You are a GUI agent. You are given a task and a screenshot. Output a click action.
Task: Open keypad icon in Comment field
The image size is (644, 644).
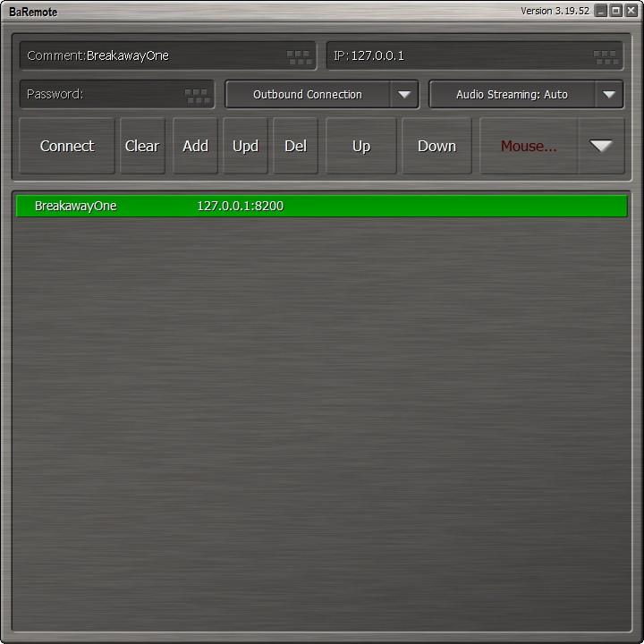point(299,57)
